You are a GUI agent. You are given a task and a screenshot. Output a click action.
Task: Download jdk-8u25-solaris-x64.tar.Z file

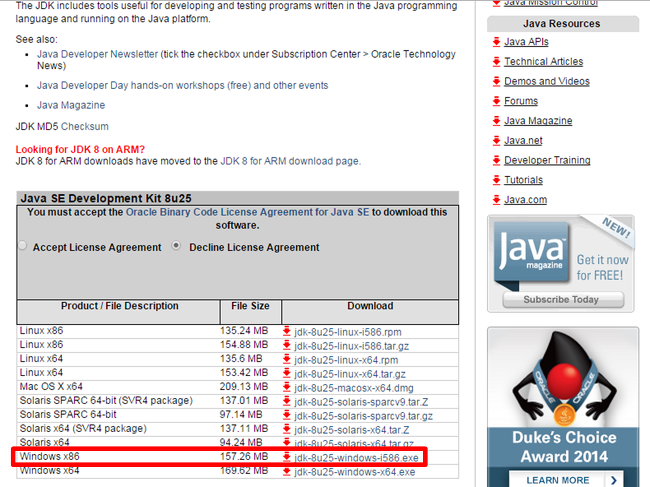[352, 430]
